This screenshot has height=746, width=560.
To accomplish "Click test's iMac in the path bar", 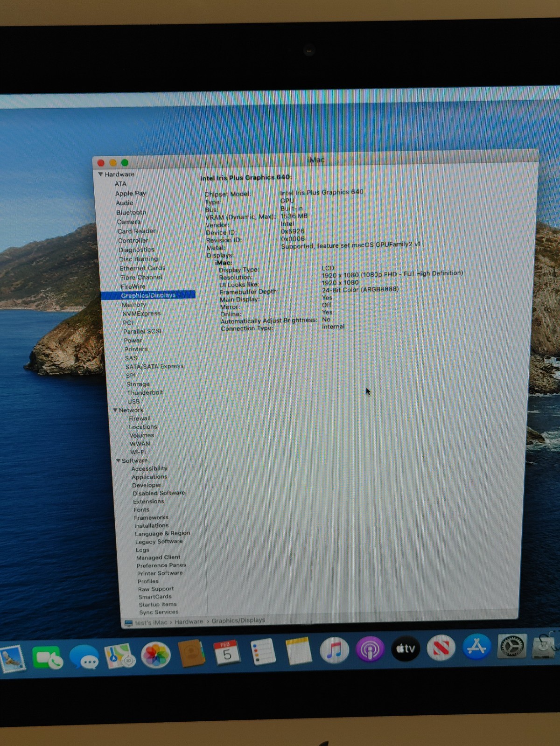I will pyautogui.click(x=151, y=622).
